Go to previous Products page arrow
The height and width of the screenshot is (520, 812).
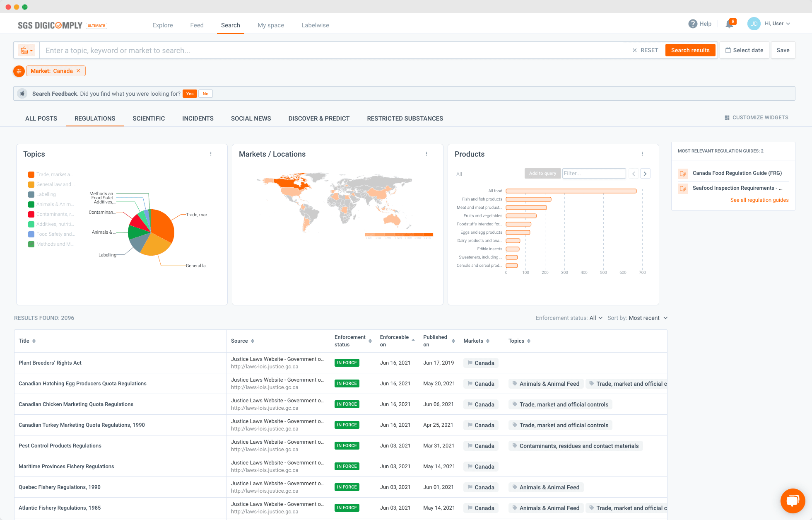coord(634,174)
